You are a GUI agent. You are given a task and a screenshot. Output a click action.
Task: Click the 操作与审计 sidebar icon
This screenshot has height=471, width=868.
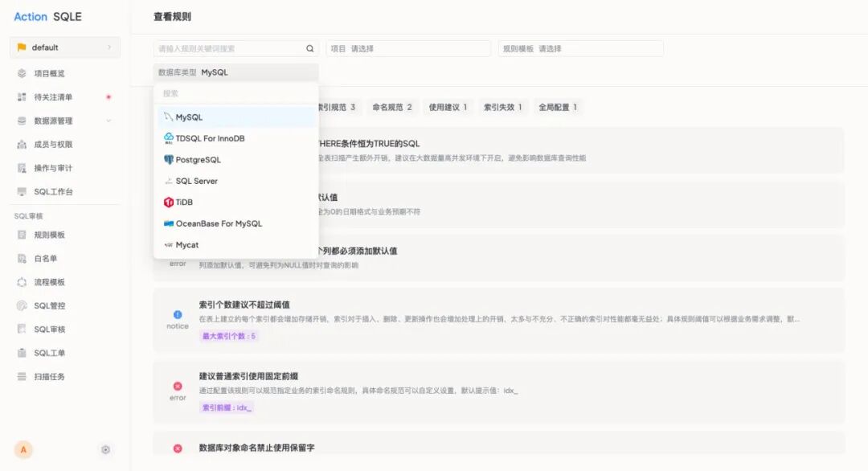(x=22, y=168)
